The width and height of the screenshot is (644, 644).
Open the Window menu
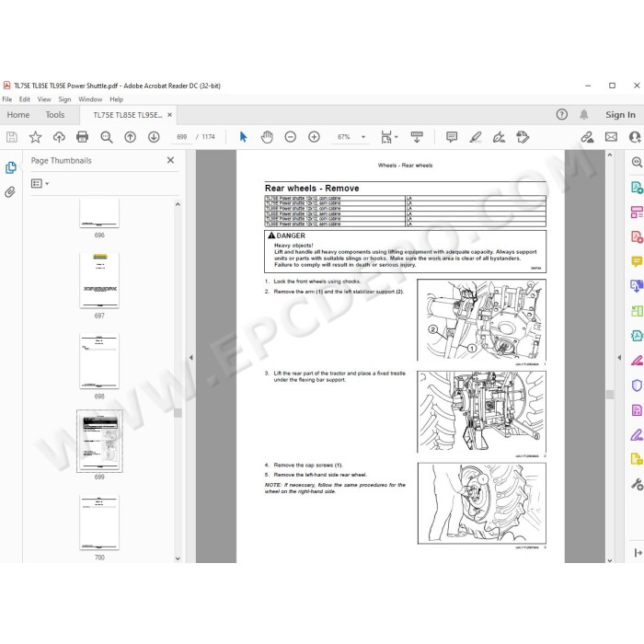tap(90, 99)
